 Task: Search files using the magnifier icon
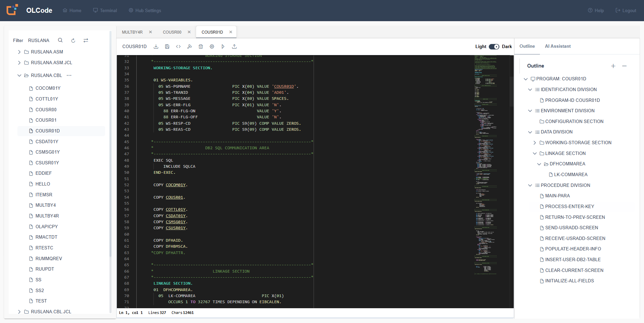tap(60, 40)
